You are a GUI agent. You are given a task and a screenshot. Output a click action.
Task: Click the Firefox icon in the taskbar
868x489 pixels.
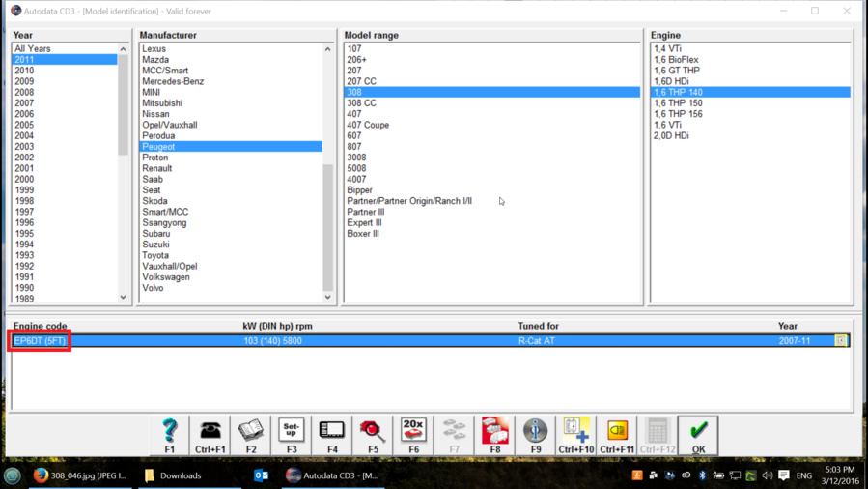[x=41, y=475]
